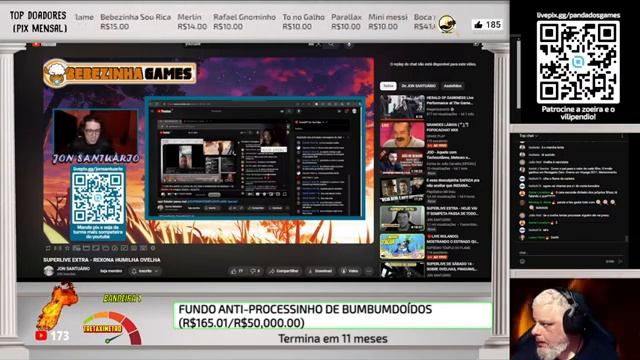Expand the Top chat dropdown
This screenshot has height=360, width=640.
(529, 136)
